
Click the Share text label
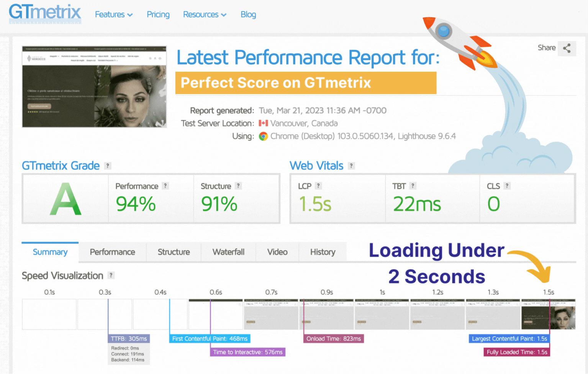pyautogui.click(x=547, y=48)
